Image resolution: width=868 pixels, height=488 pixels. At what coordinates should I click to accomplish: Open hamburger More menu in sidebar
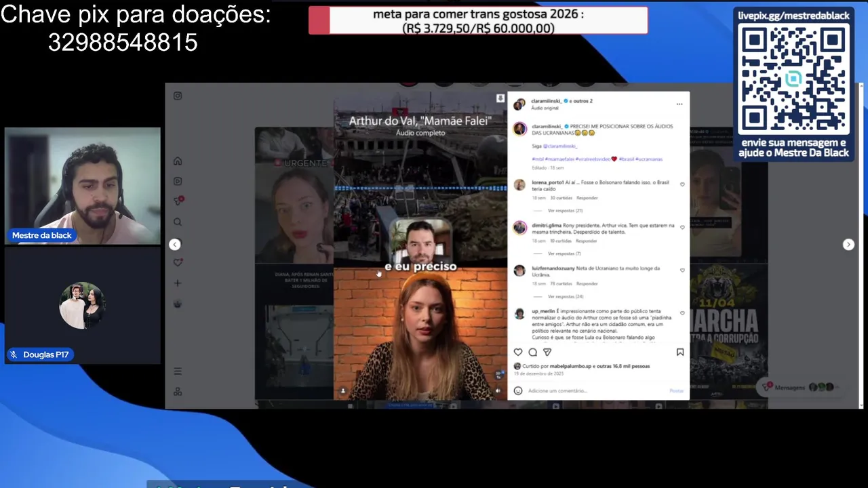[x=178, y=371]
